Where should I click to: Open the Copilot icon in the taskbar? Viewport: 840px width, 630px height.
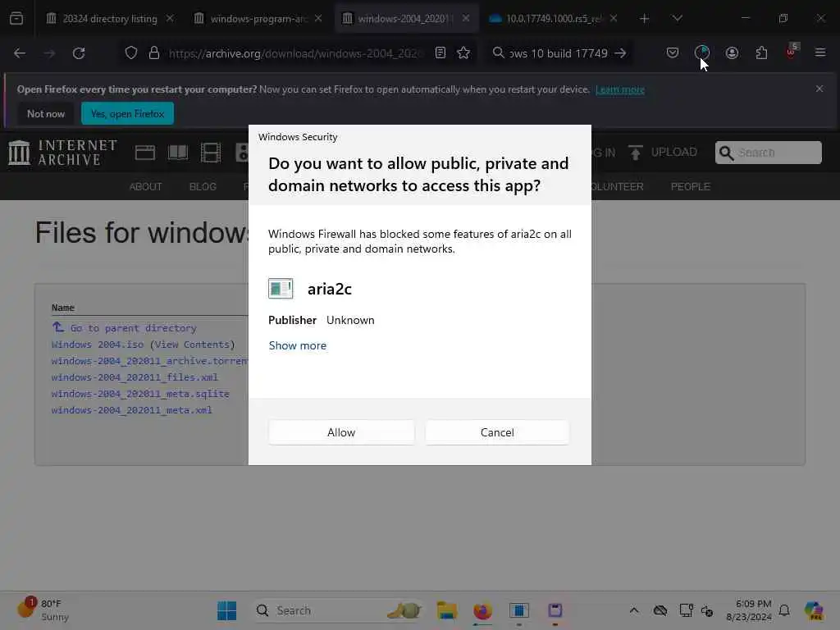[814, 610]
